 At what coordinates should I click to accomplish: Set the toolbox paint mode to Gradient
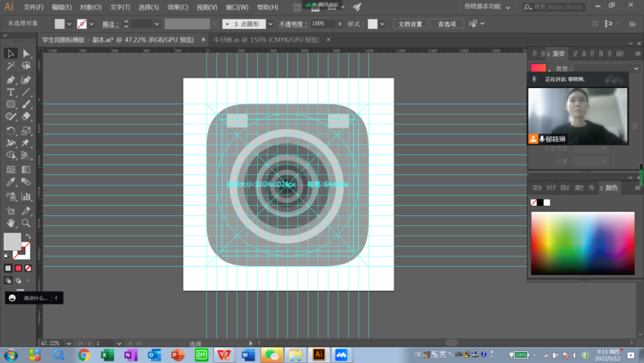(19, 268)
